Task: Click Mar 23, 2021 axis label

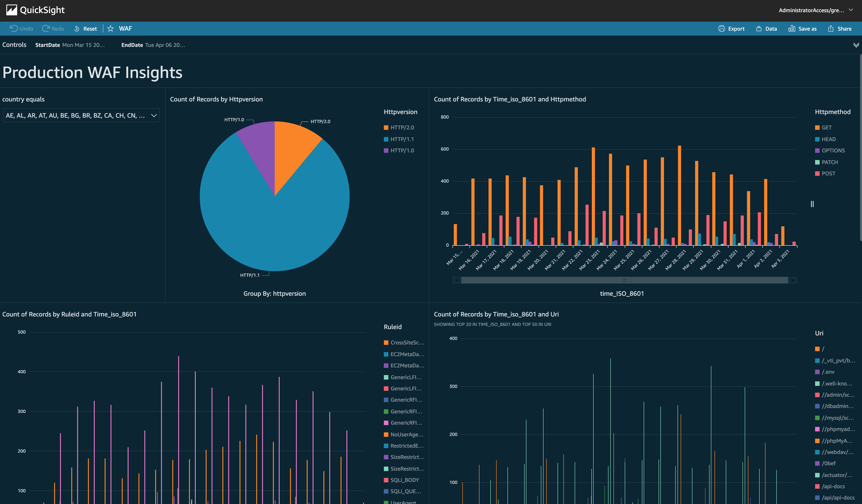Action: tap(589, 260)
